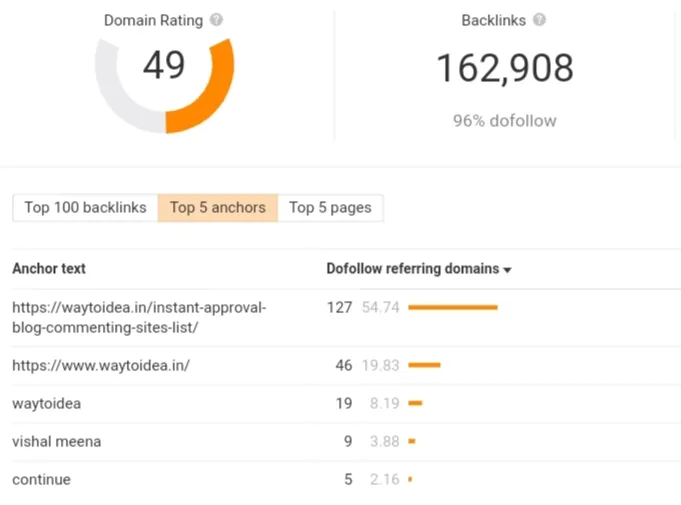This screenshot has width=681, height=505.
Task: Click the 46 referring domains count
Action: click(343, 366)
